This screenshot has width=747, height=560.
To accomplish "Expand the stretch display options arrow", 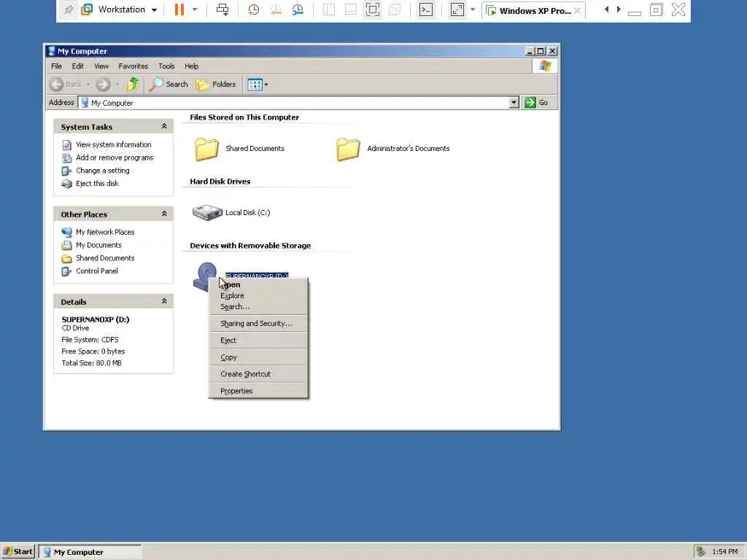I will coord(473,9).
